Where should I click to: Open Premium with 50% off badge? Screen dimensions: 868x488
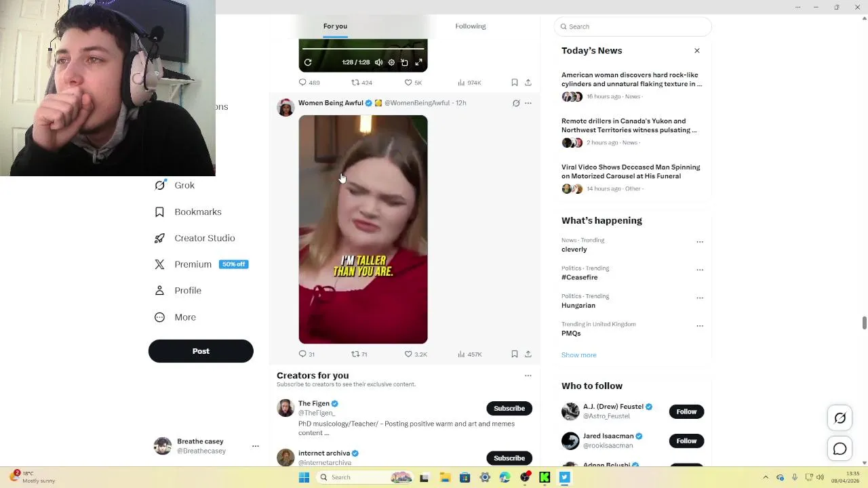(x=201, y=264)
